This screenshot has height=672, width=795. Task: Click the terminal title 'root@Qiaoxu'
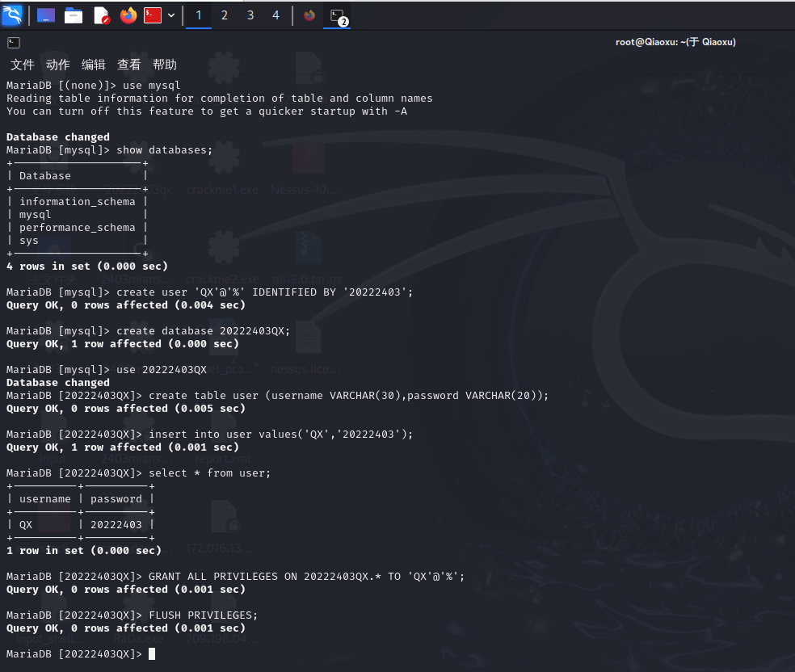pos(675,42)
